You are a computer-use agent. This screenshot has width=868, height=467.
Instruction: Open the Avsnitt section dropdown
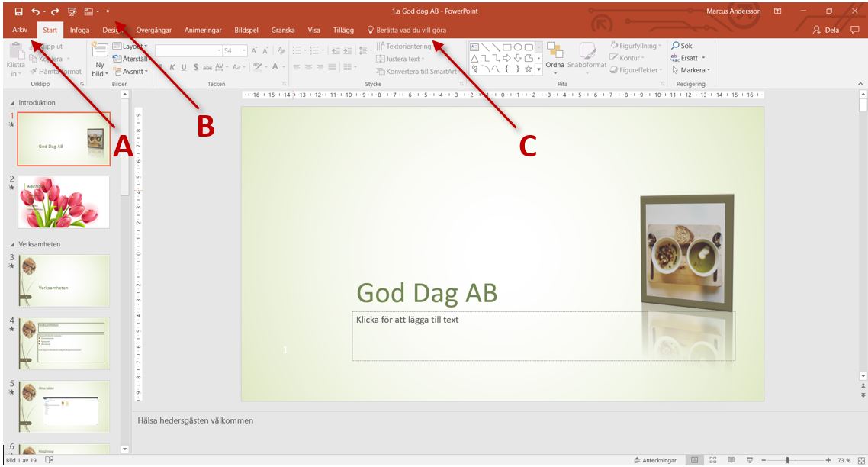click(x=130, y=72)
